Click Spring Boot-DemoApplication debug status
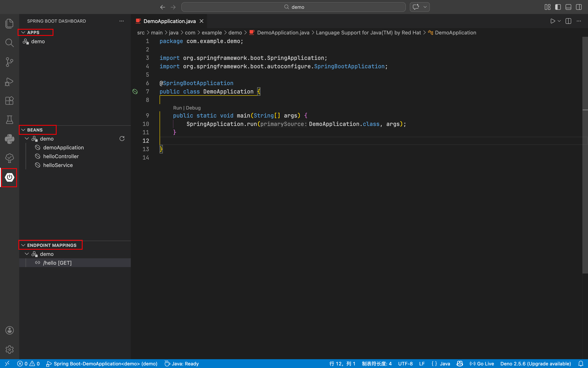 [102, 364]
